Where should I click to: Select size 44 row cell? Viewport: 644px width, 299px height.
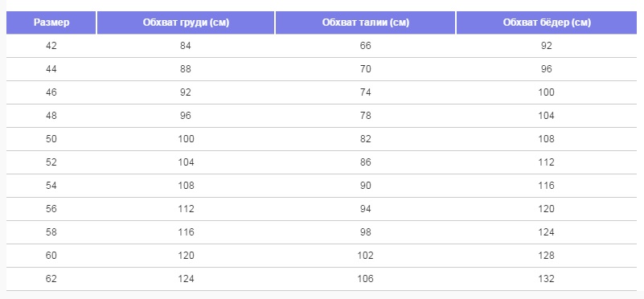pos(51,69)
